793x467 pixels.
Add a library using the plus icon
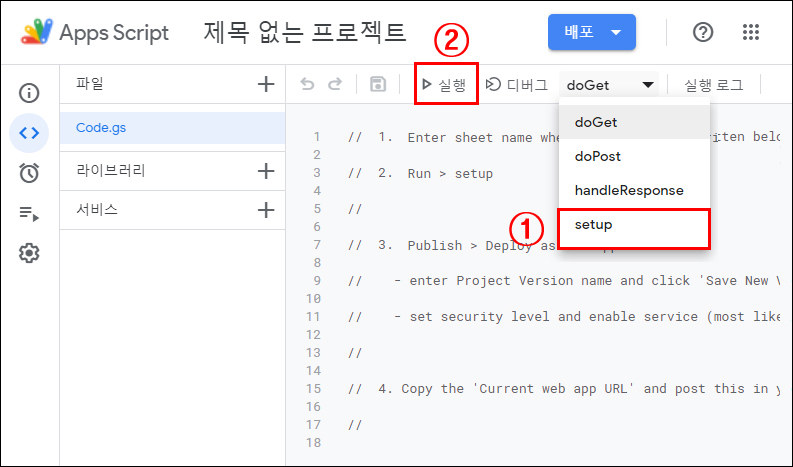pos(266,171)
